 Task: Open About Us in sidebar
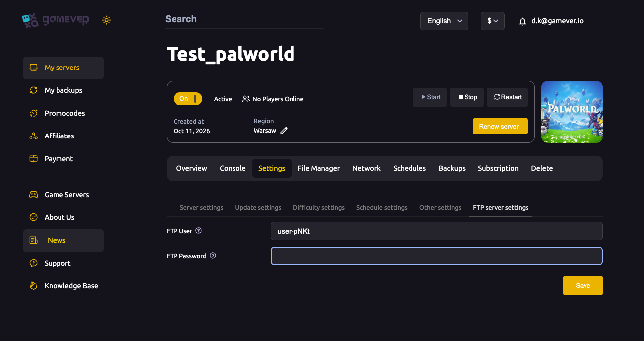pos(63,217)
